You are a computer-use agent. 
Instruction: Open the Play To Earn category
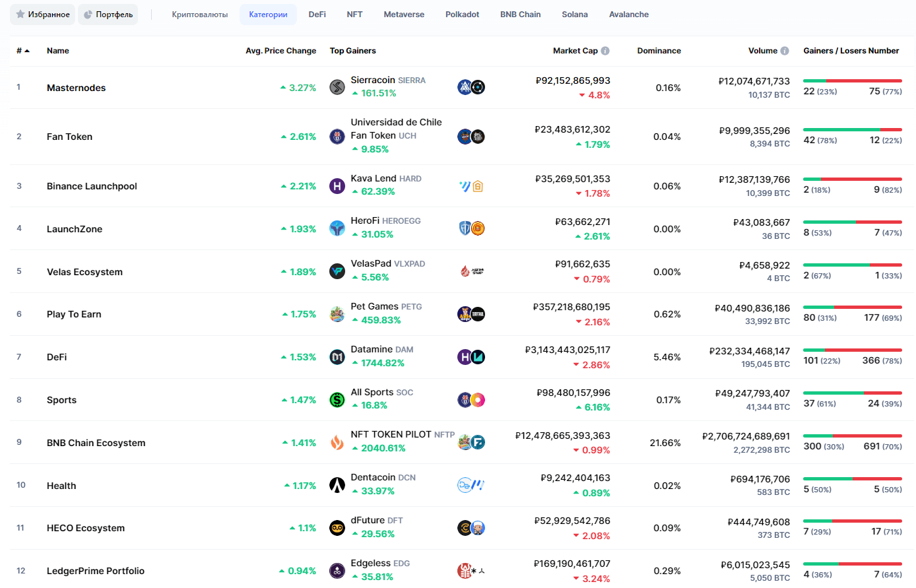(x=74, y=314)
